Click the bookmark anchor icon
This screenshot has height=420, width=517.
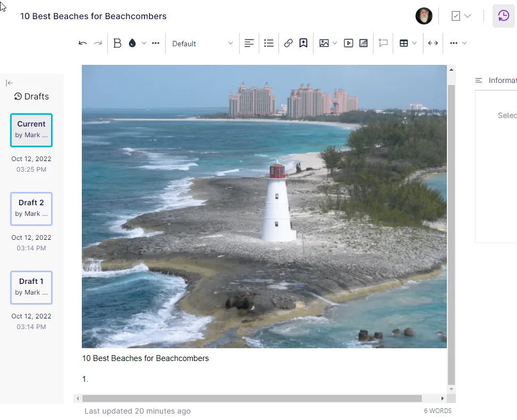(x=303, y=43)
